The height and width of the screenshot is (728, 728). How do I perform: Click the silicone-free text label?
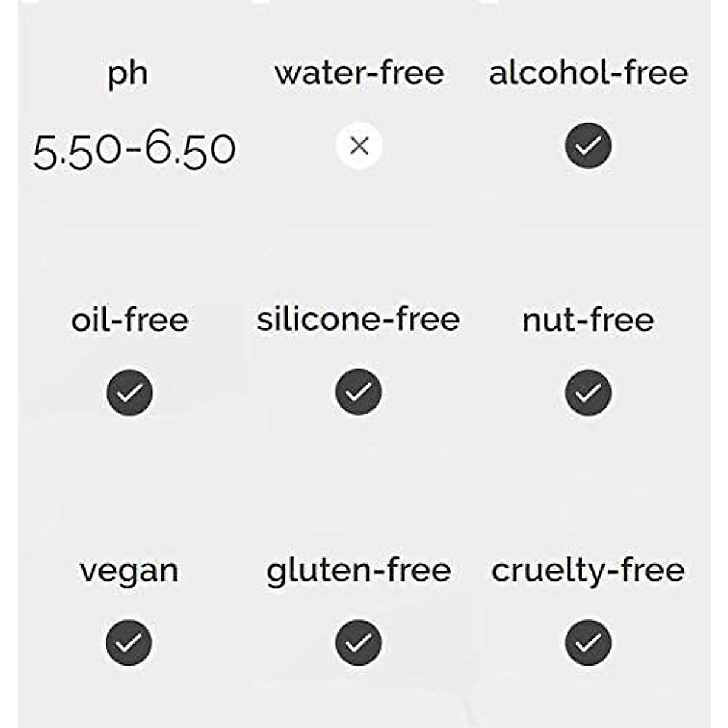(359, 320)
